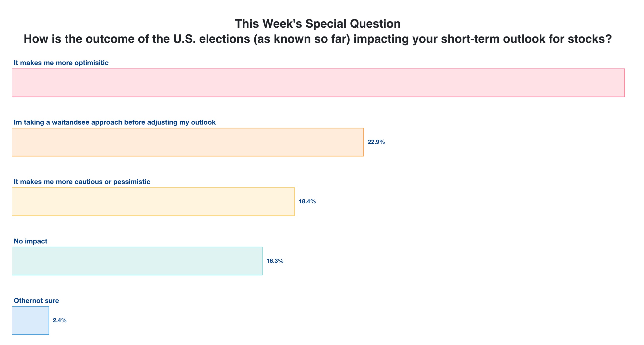The height and width of the screenshot is (345, 644).
Task: Click the yellow cautious or pessimistic bar
Action: click(x=153, y=202)
